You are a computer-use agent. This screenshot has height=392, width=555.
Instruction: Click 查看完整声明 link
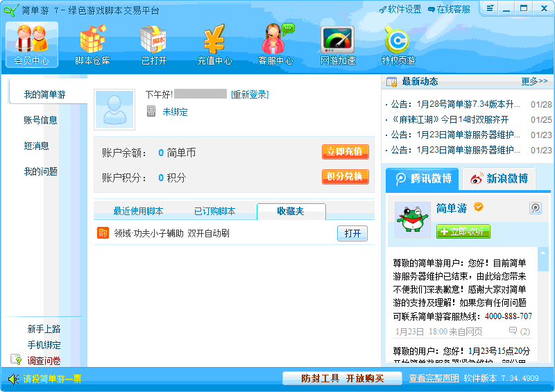[434, 378]
